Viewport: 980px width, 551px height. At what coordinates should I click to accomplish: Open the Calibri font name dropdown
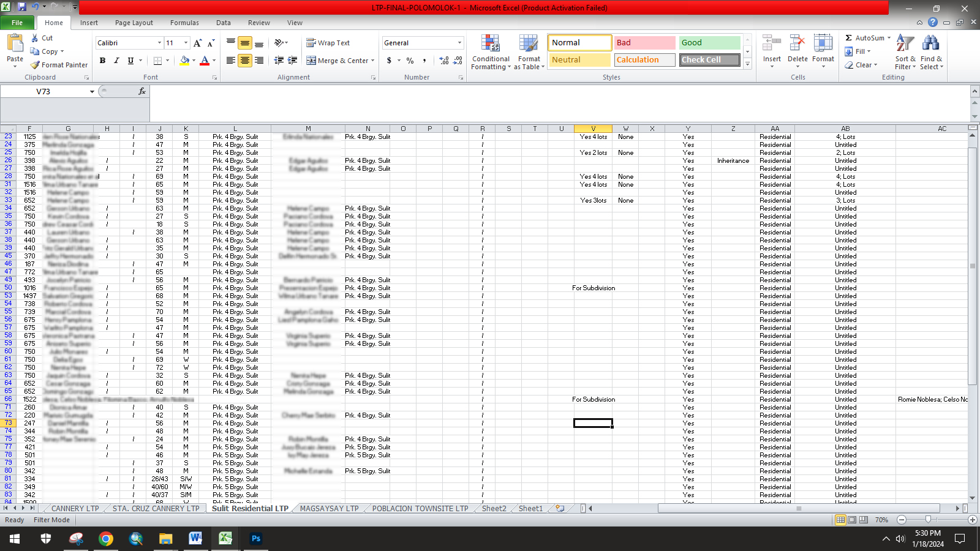point(159,43)
